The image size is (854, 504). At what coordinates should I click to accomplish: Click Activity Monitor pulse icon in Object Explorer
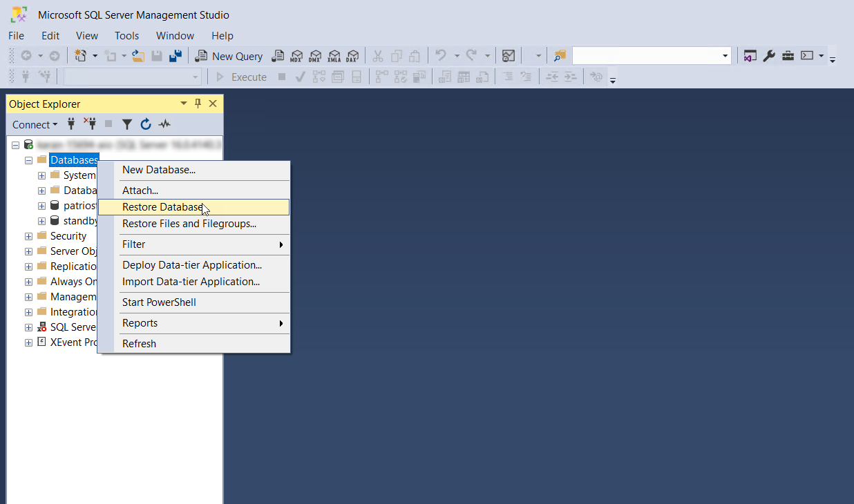pyautogui.click(x=164, y=124)
